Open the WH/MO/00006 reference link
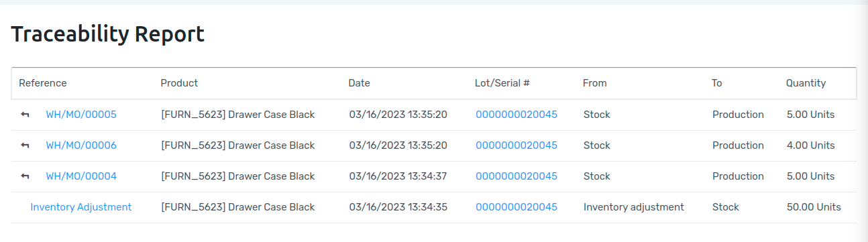Image resolution: width=868 pixels, height=242 pixels. (x=81, y=145)
